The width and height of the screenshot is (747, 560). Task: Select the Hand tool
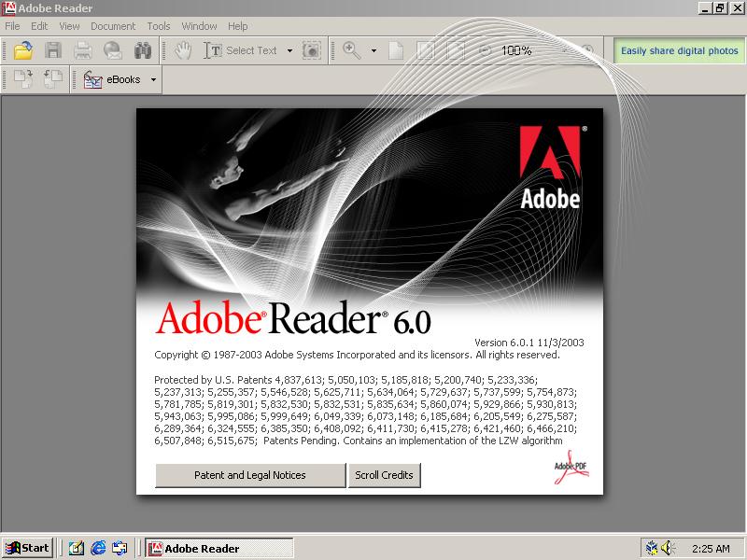click(183, 50)
